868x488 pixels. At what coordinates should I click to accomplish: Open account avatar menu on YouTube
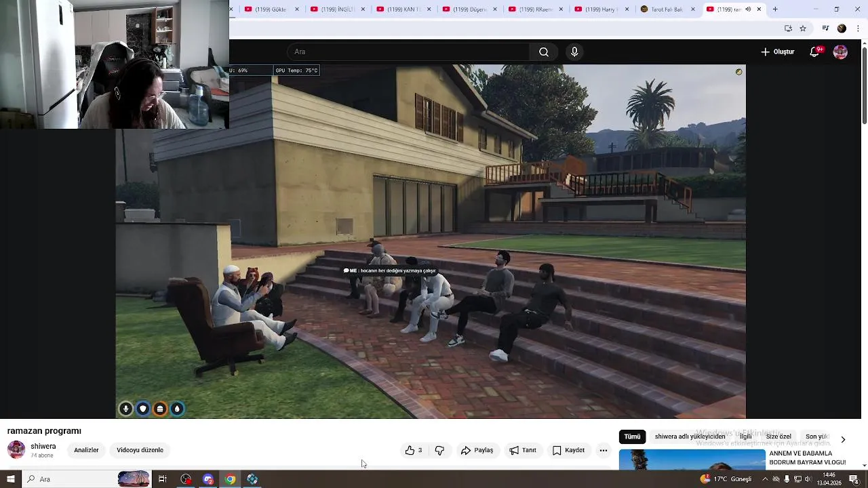point(840,52)
